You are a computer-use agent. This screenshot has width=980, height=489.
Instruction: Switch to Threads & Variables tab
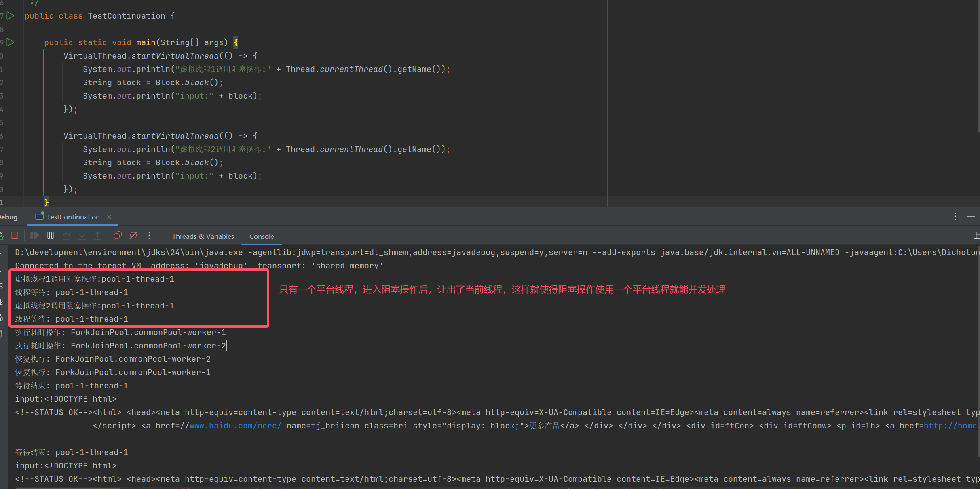[203, 236]
